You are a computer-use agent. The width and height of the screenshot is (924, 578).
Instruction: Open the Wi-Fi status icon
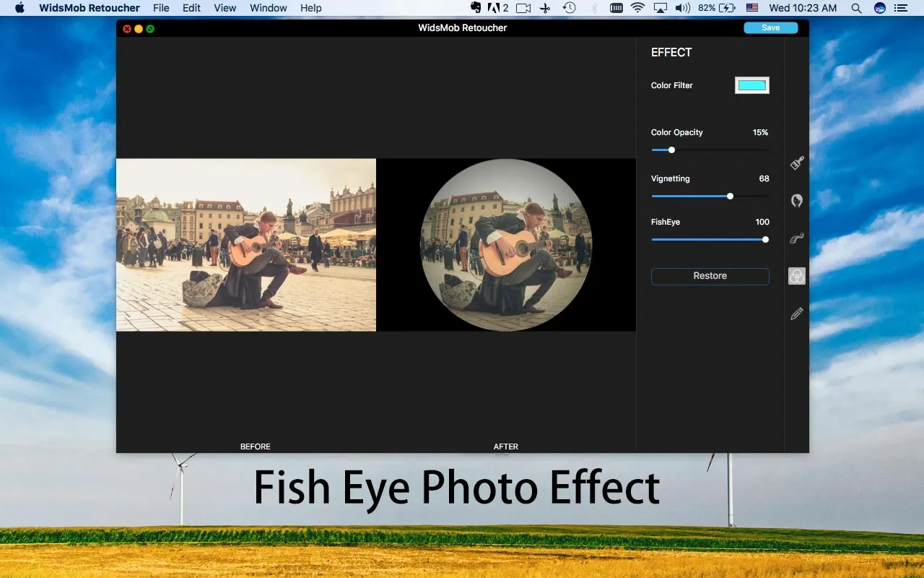click(637, 8)
